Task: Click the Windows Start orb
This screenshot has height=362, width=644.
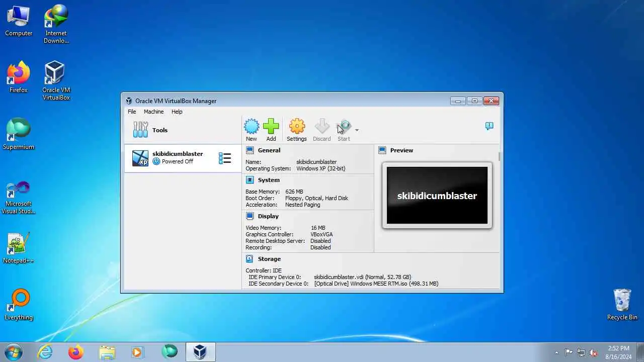Action: pos(13,352)
